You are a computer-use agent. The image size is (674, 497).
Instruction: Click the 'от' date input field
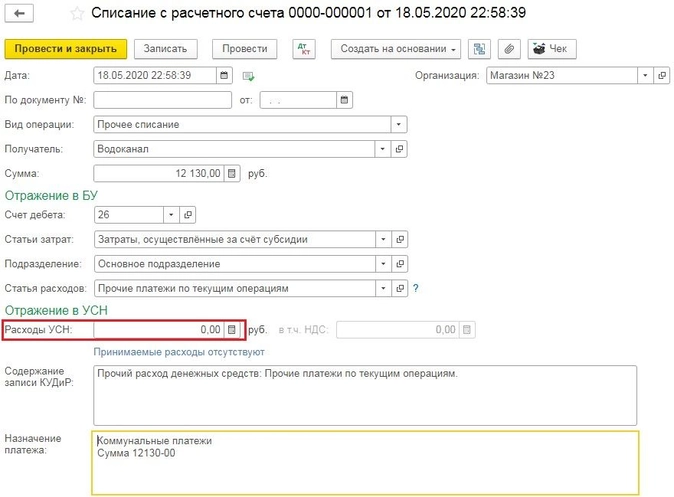coord(298,100)
